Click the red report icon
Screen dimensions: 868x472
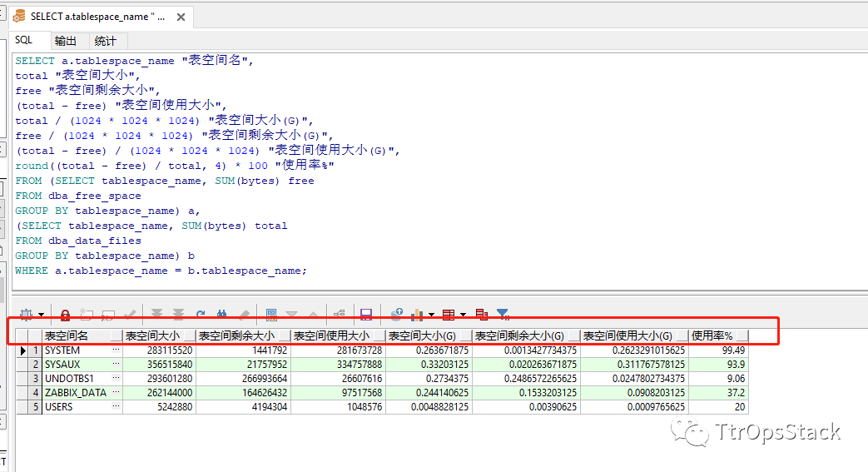(x=482, y=315)
